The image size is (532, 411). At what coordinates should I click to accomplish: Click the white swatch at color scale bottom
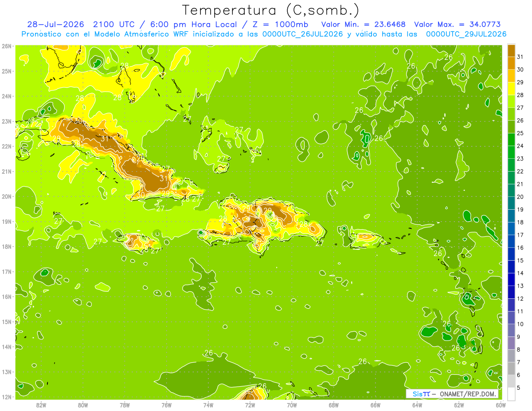tap(511, 394)
